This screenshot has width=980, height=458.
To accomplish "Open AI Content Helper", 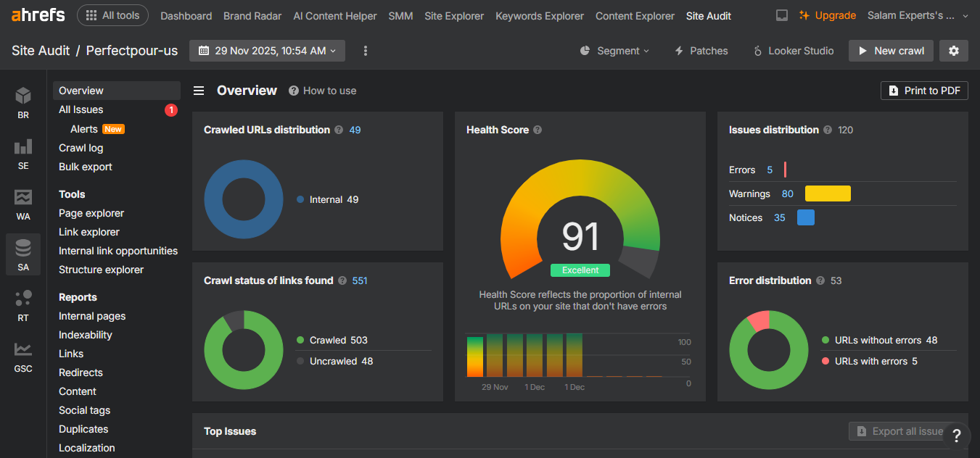I will point(335,15).
